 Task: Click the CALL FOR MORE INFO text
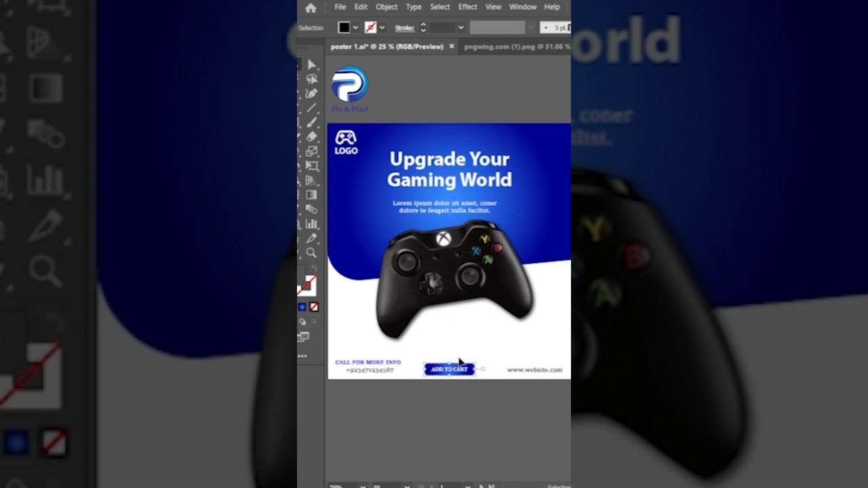coord(368,363)
